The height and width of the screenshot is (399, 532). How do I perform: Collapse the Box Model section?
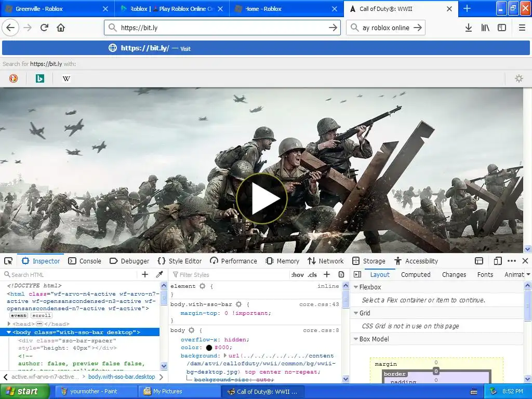click(x=356, y=339)
